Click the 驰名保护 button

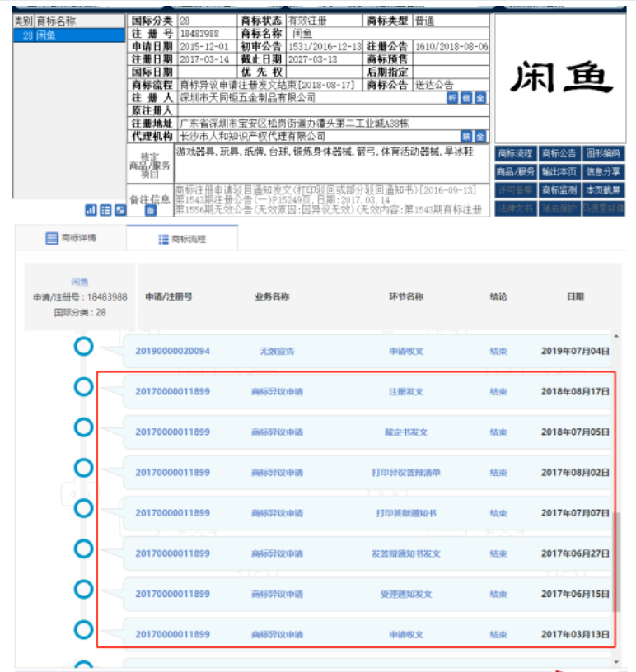tap(559, 208)
